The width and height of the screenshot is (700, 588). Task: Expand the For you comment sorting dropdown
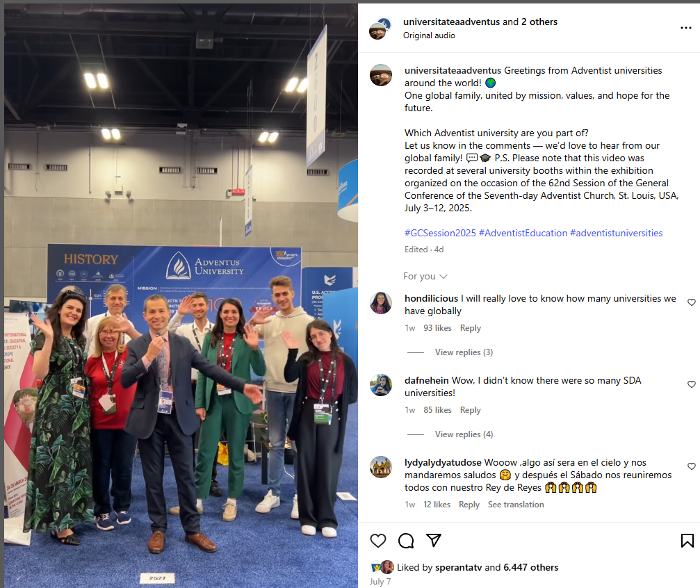pyautogui.click(x=425, y=277)
